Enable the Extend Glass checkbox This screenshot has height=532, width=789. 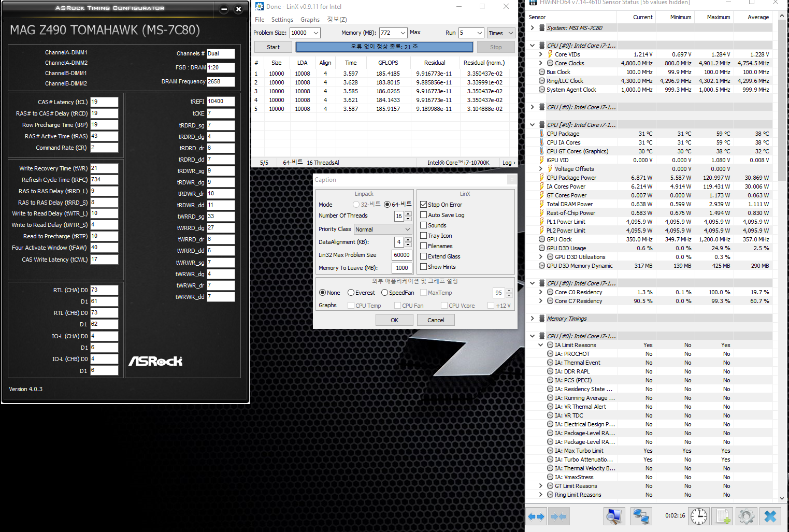pyautogui.click(x=423, y=256)
